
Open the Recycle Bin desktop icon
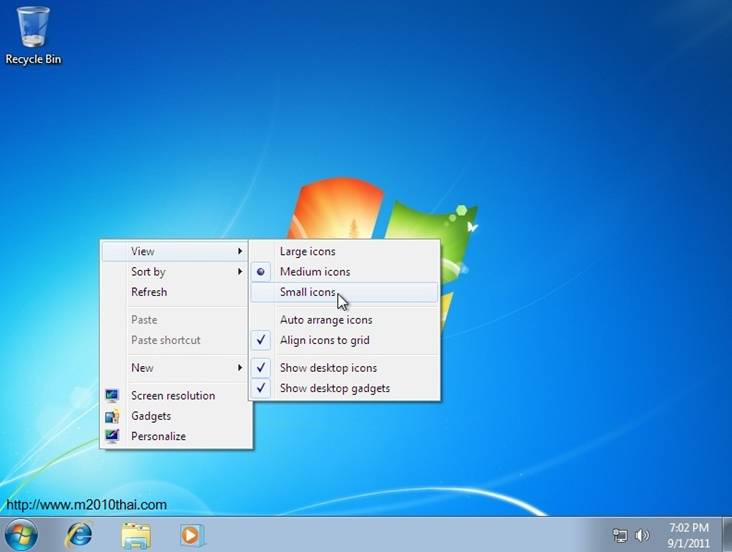[33, 35]
